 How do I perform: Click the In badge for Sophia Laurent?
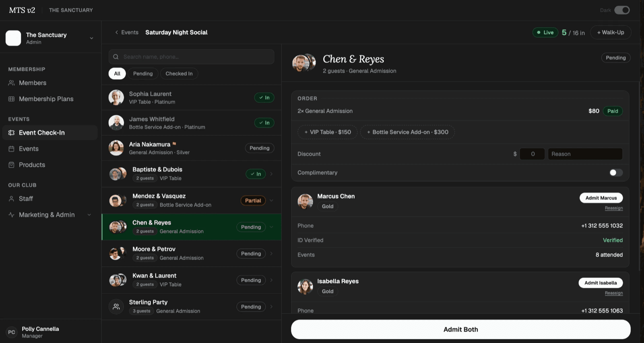(264, 97)
